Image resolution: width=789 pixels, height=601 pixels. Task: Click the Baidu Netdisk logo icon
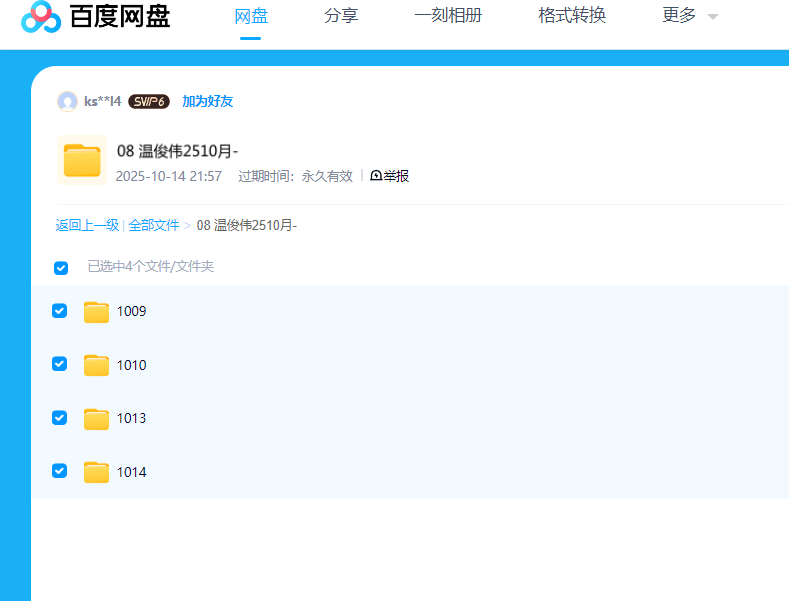coord(41,17)
